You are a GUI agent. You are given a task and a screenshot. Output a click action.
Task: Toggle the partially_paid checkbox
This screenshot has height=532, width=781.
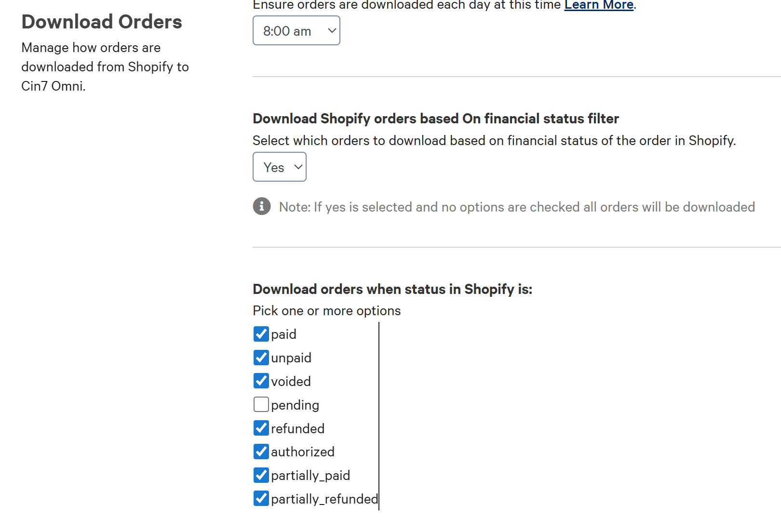click(x=261, y=475)
